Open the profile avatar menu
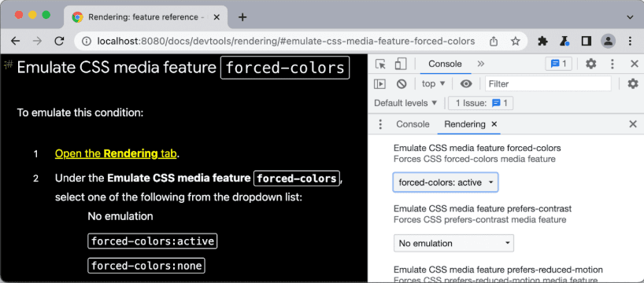The width and height of the screenshot is (644, 283). coord(608,41)
